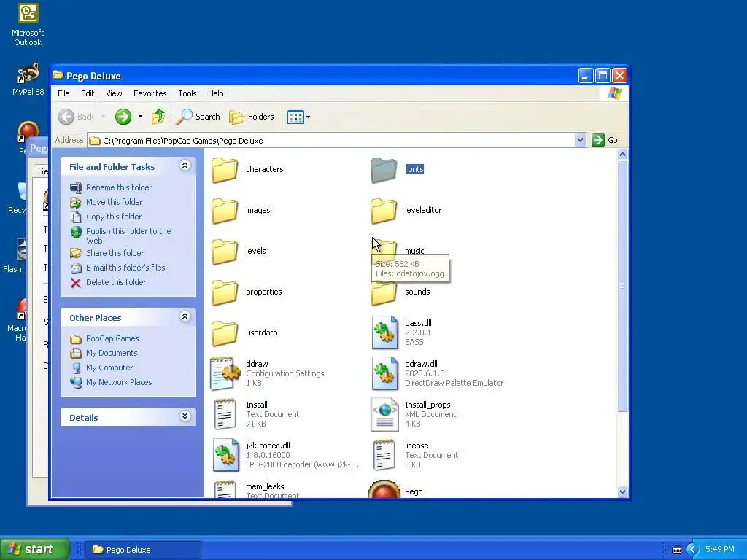747x560 pixels.
Task: Expand the Details panel
Action: [185, 416]
